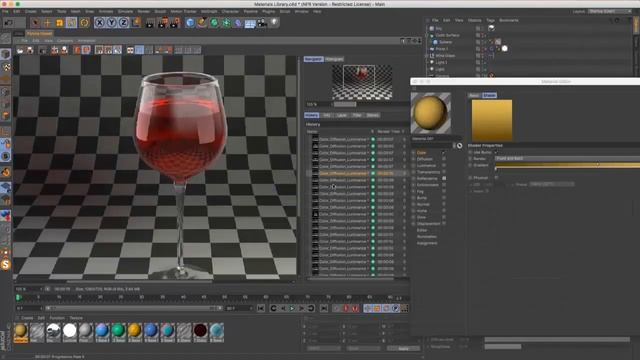The image size is (640, 360).
Task: Open the spline pen tool icon
Action: [202, 22]
